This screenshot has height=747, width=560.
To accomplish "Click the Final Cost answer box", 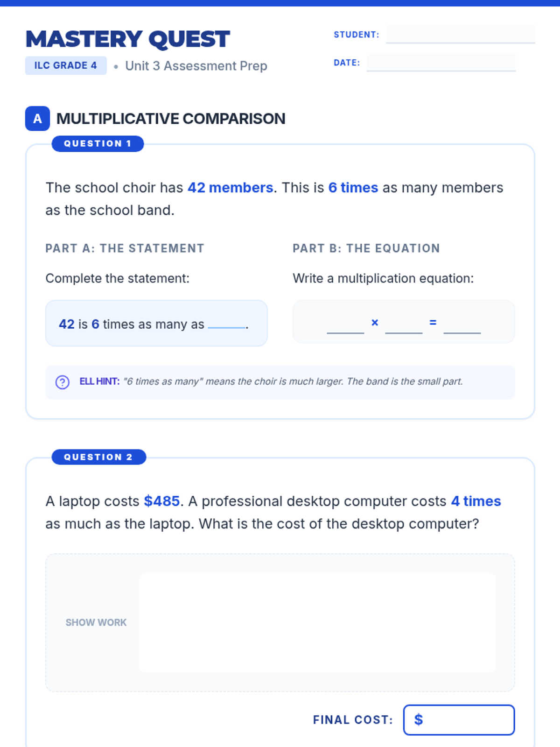I will pyautogui.click(x=459, y=720).
